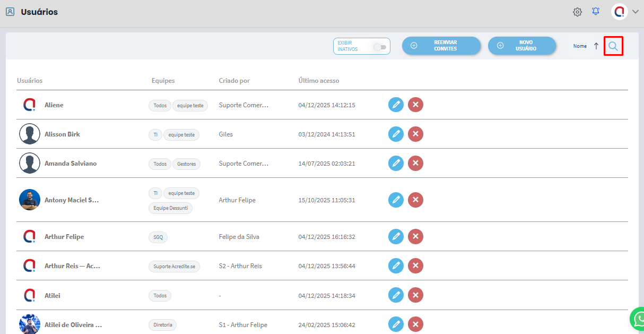Click pencil icon for Atilei
This screenshot has width=644, height=334.
(396, 295)
